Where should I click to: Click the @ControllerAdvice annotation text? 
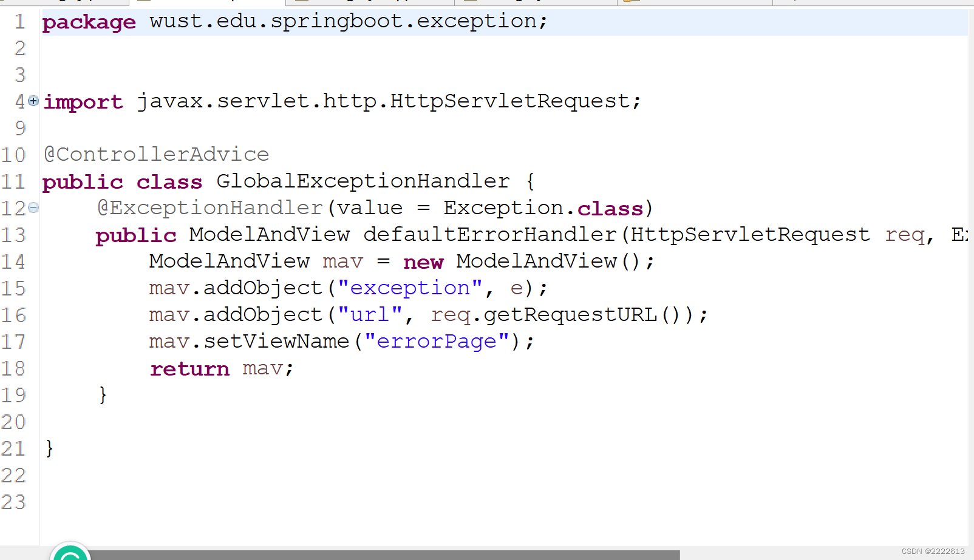[156, 154]
